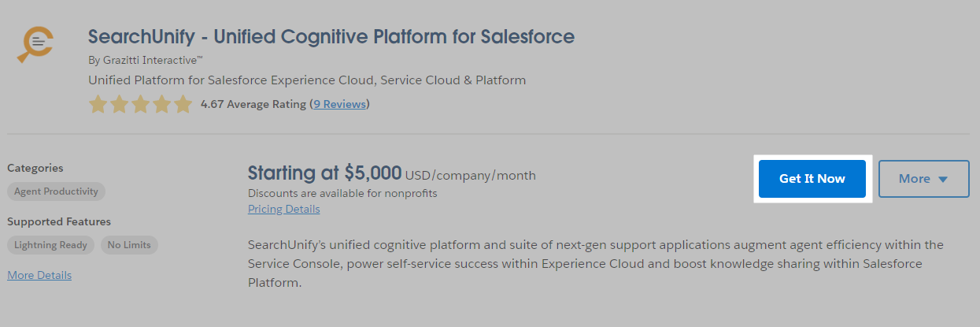Viewport: 980px width, 327px height.
Task: Click the second rating star
Action: 119,104
